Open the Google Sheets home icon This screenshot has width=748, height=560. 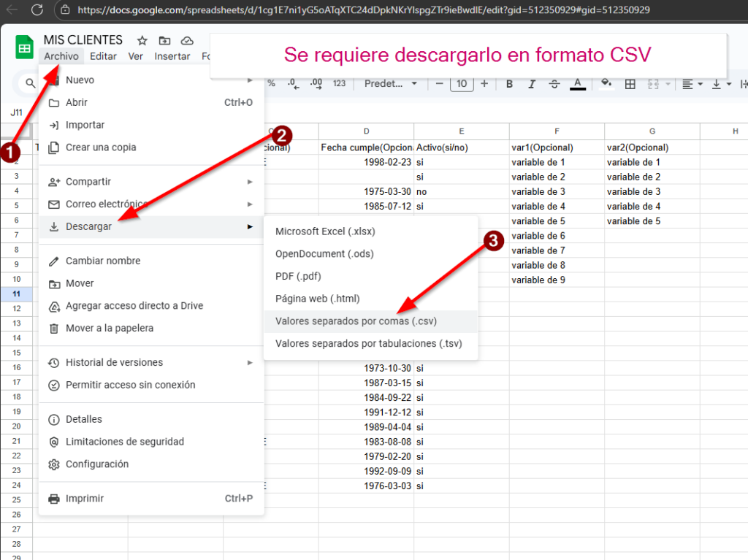pos(25,47)
